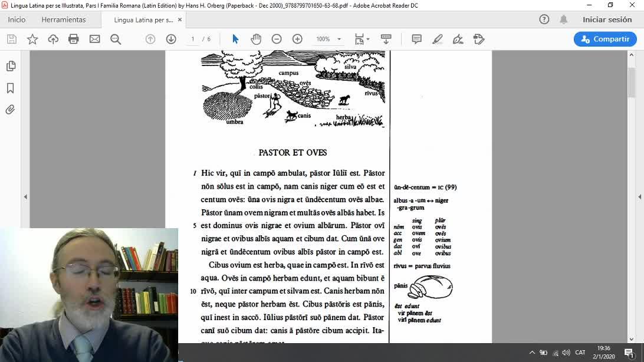Image resolution: width=644 pixels, height=362 pixels.
Task: Click the line number 10 in margin
Action: click(x=193, y=291)
